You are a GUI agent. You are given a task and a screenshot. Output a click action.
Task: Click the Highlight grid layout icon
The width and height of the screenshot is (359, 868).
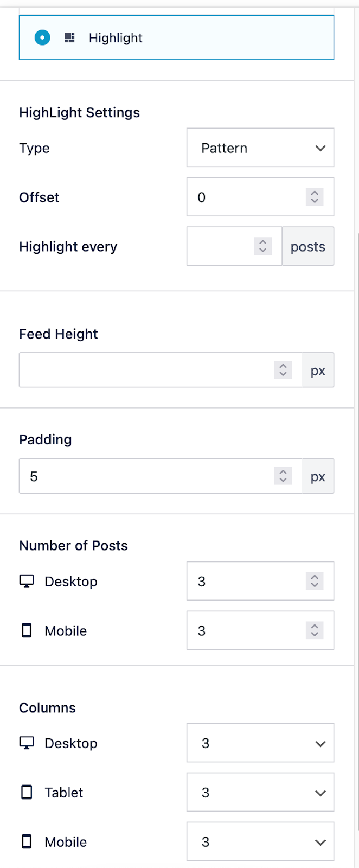coord(69,37)
